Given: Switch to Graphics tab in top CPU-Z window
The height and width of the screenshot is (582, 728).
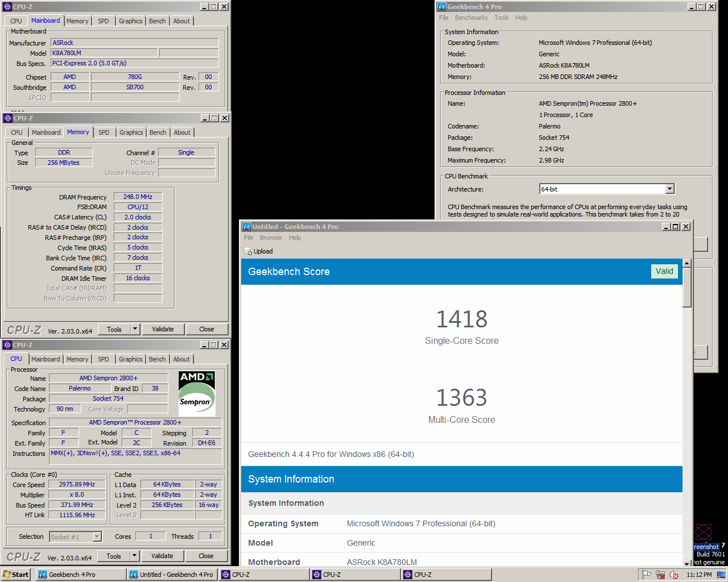Looking at the screenshot, I should (131, 21).
